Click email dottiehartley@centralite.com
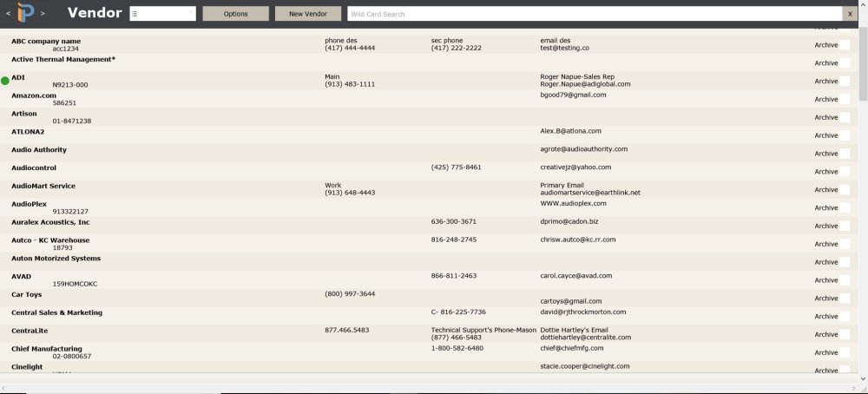This screenshot has height=394, width=868. coord(586,337)
